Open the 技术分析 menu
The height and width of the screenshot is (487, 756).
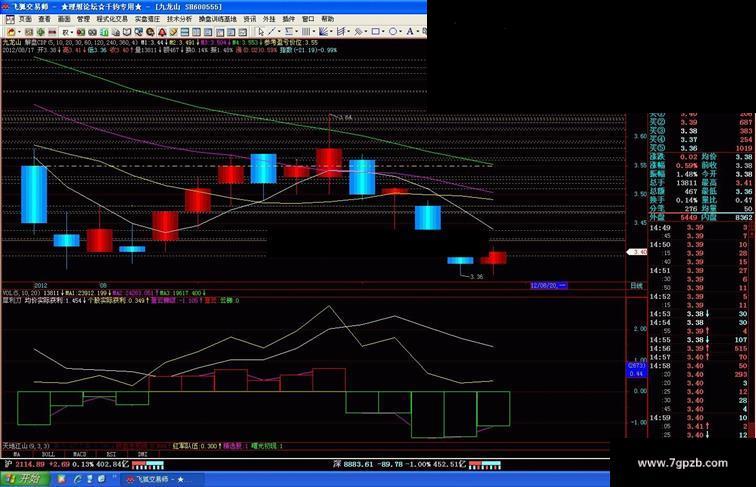pos(179,19)
